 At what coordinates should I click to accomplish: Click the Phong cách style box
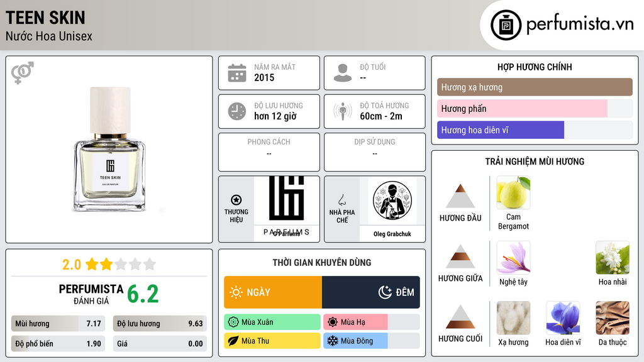click(x=269, y=152)
